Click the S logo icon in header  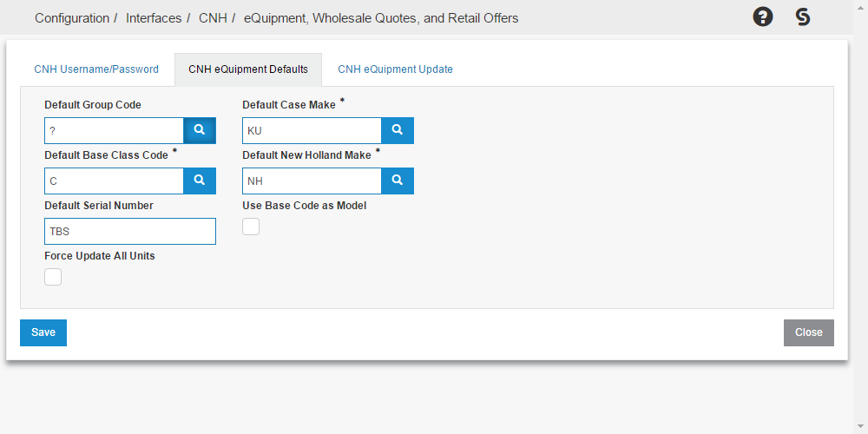pos(803,16)
